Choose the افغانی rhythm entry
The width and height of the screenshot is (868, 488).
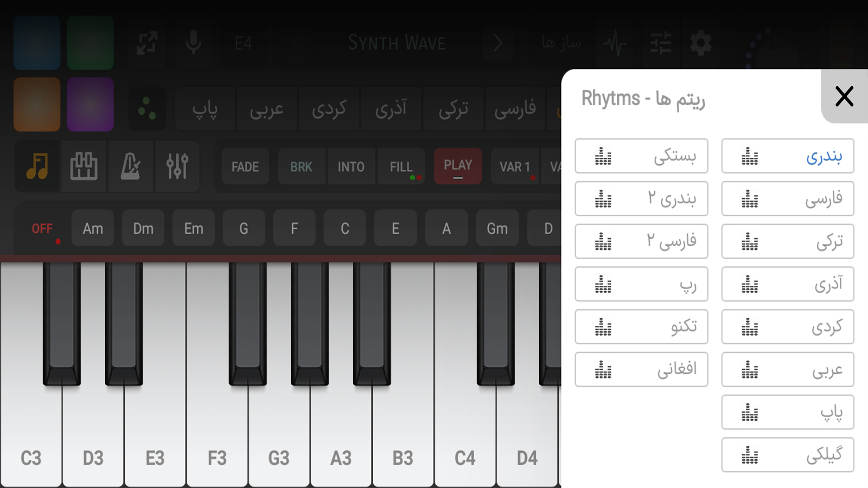coord(641,369)
